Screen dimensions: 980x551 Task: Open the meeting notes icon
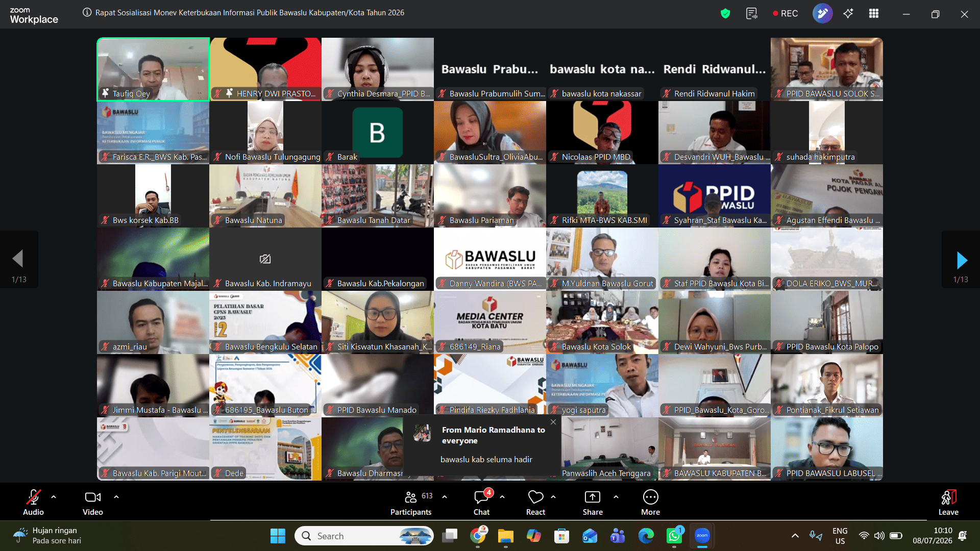pos(751,14)
